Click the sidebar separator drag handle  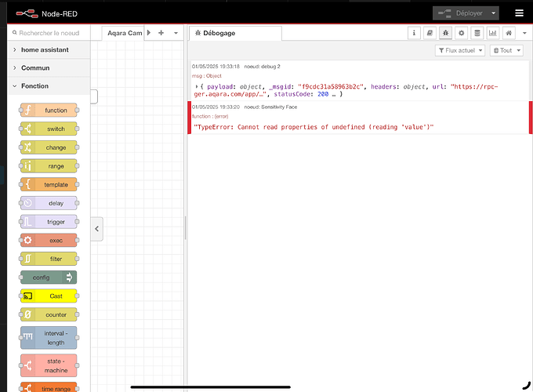pyautogui.click(x=185, y=228)
